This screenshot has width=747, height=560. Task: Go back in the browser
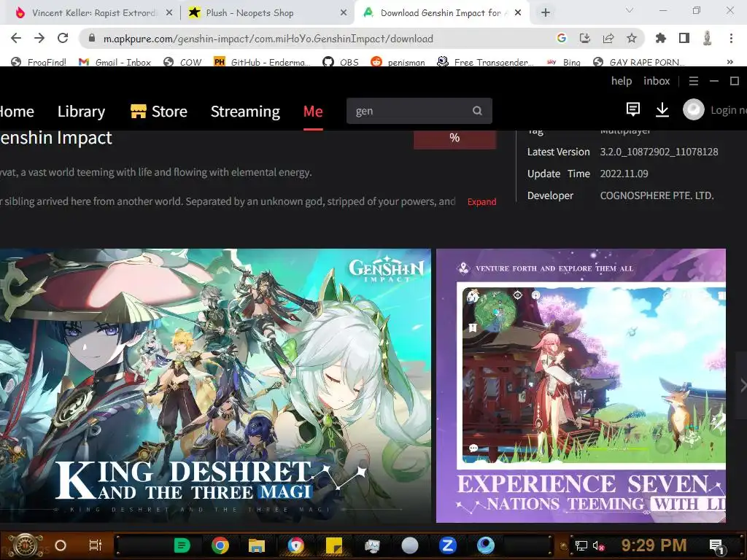click(16, 38)
